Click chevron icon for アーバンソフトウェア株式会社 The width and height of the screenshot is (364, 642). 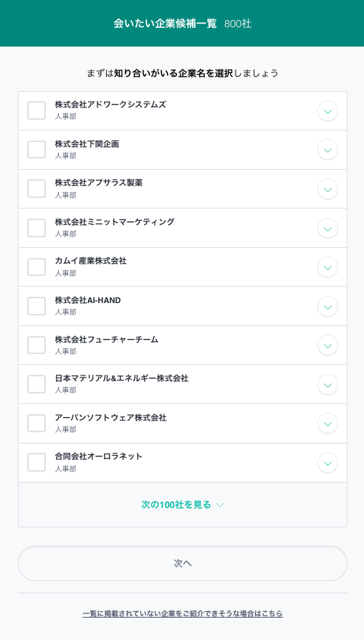click(327, 424)
